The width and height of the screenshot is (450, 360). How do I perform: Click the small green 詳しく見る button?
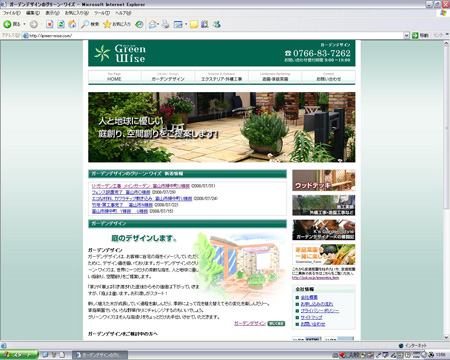pos(276,323)
